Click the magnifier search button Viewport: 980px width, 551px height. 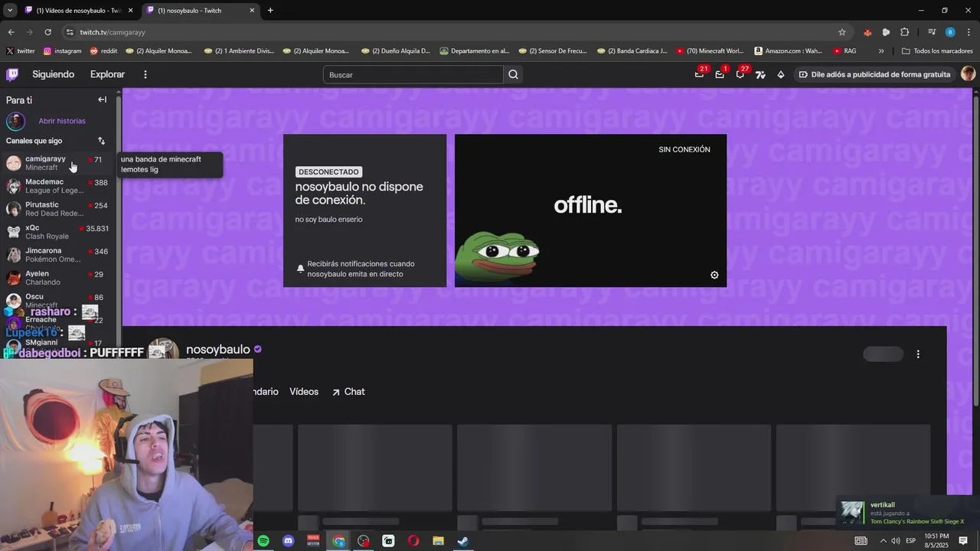(513, 75)
